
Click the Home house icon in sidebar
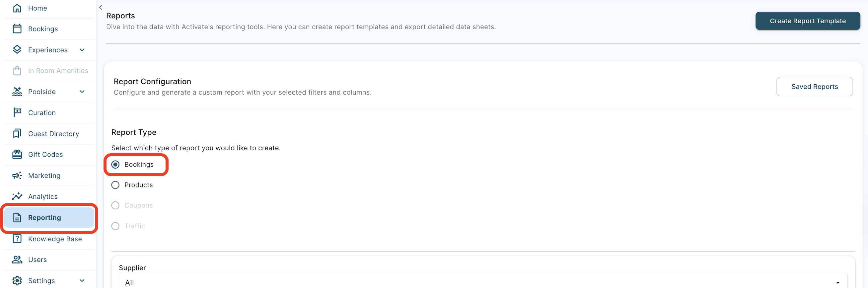pyautogui.click(x=17, y=8)
